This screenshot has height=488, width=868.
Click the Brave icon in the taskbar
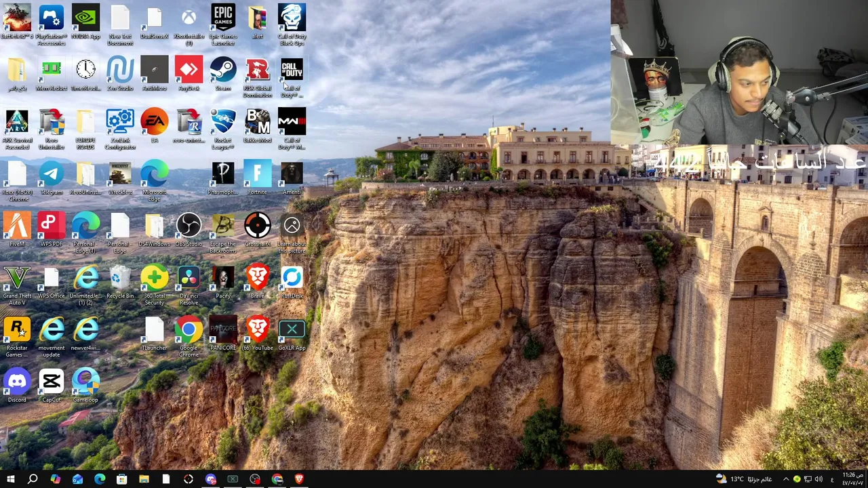click(x=299, y=479)
